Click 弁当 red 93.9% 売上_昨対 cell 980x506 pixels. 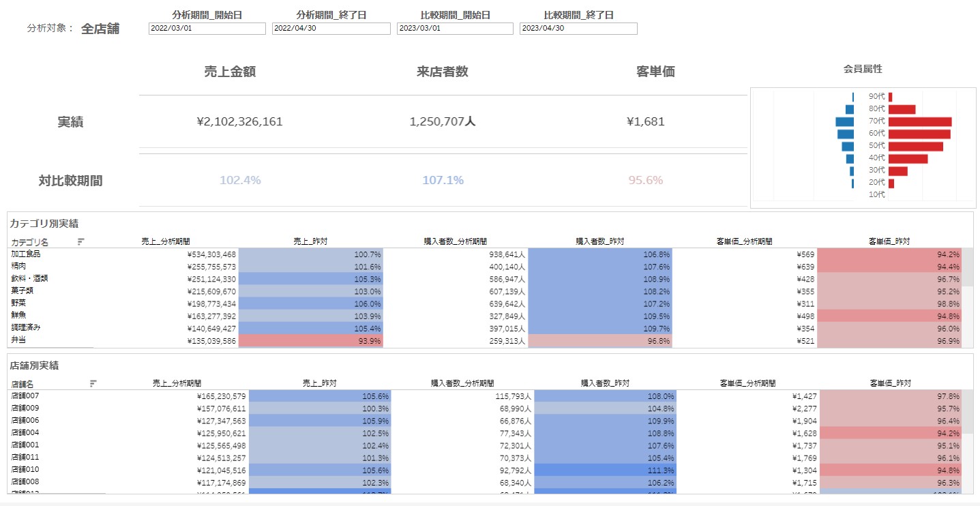(310, 340)
